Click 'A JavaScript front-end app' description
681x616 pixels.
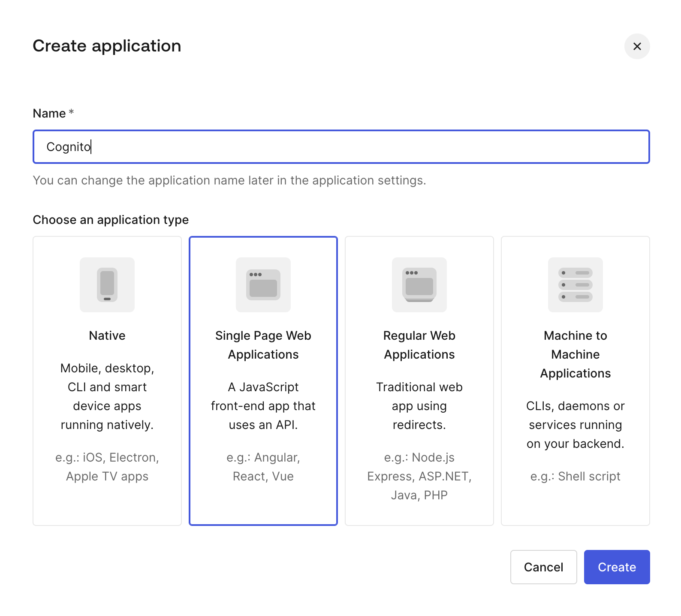pos(263,406)
